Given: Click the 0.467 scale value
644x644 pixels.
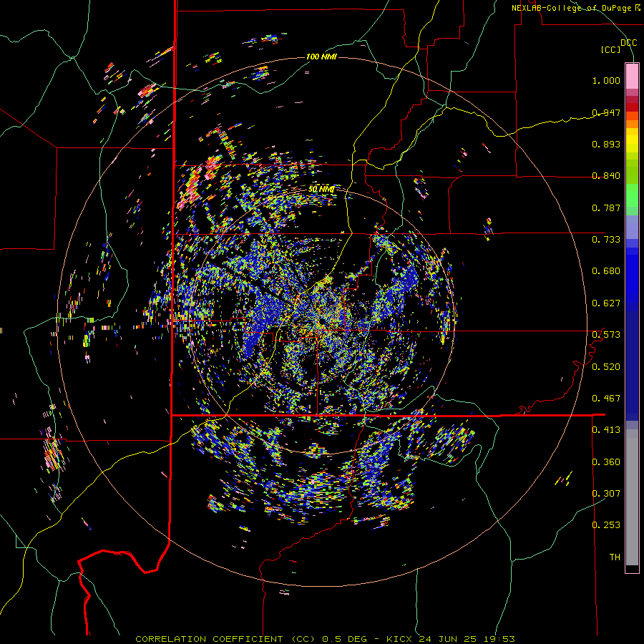Looking at the screenshot, I should click(x=606, y=399).
